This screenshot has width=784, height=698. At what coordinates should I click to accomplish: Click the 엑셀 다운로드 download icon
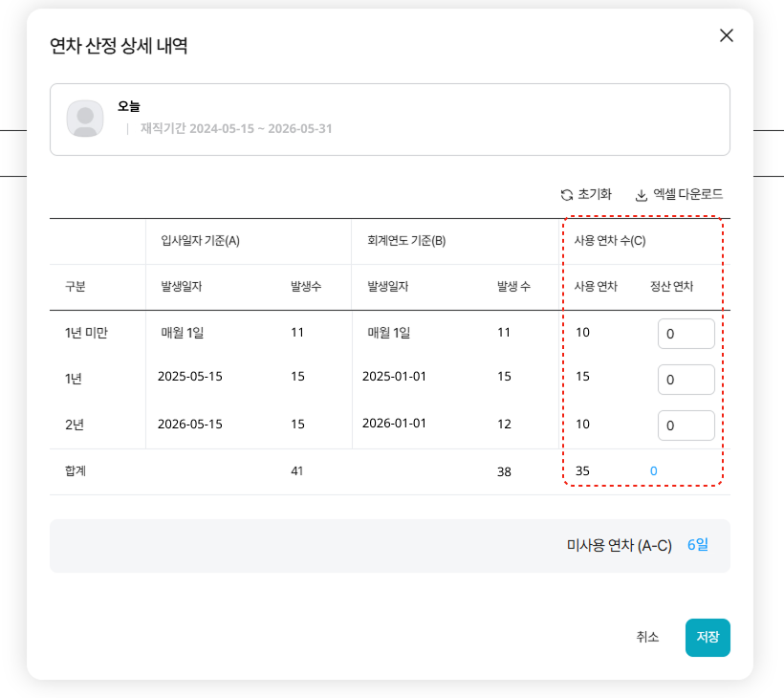pyautogui.click(x=642, y=194)
